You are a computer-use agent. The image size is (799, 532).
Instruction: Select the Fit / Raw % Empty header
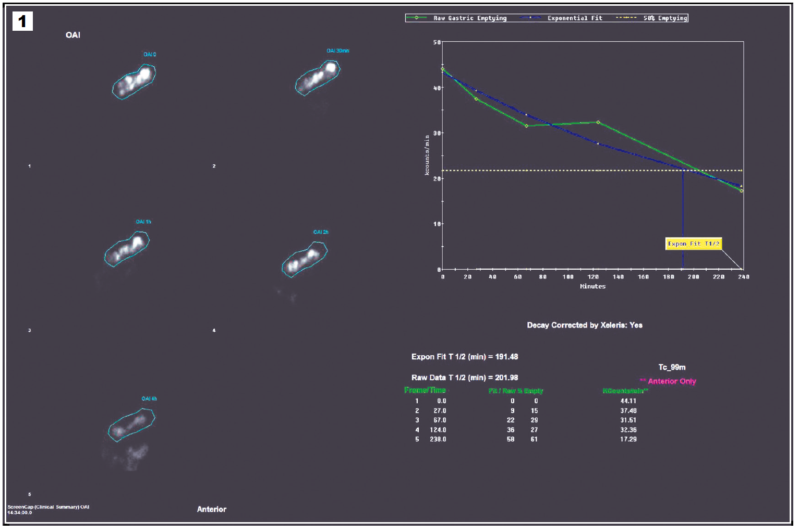[x=515, y=391]
